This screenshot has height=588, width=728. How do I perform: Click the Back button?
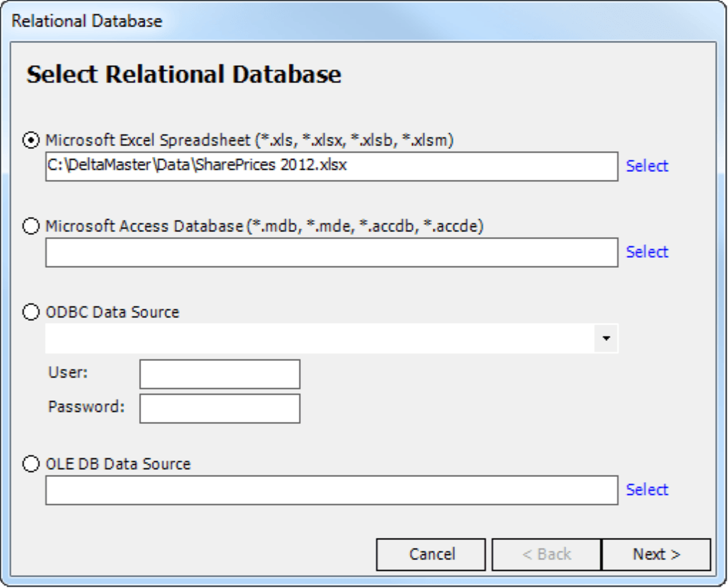pos(547,554)
